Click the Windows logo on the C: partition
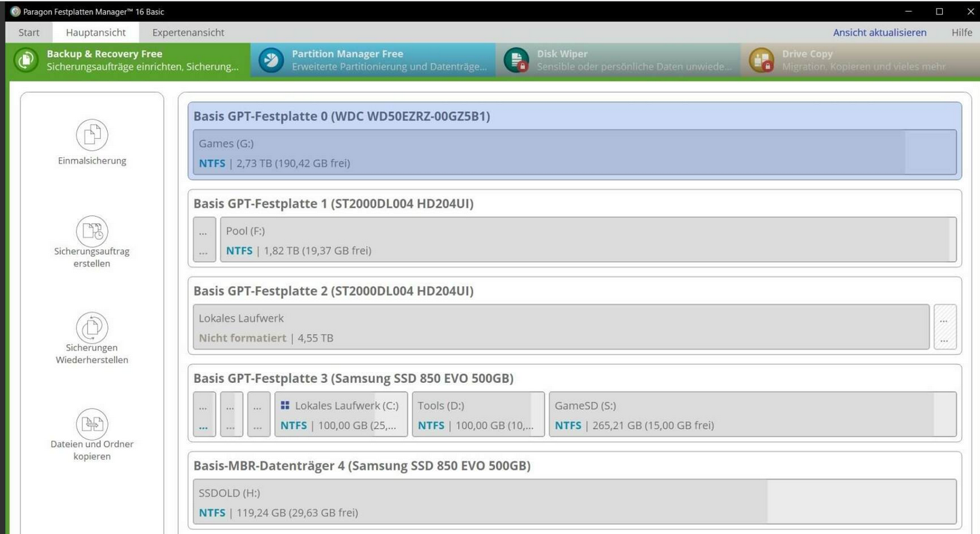 point(285,405)
